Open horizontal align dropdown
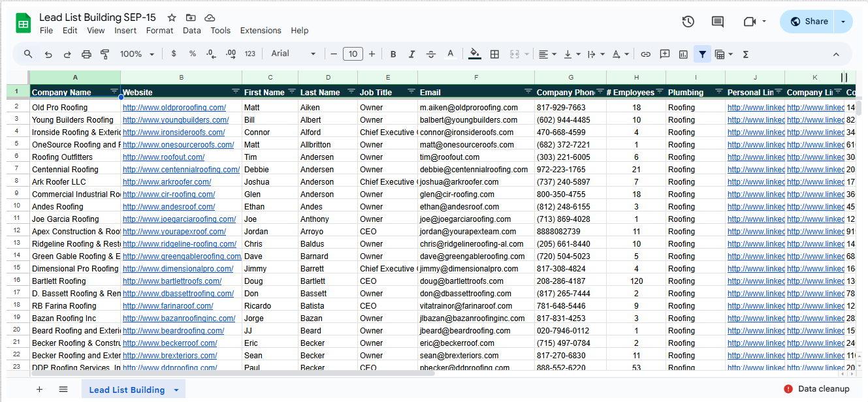The width and height of the screenshot is (868, 402). tap(547, 54)
